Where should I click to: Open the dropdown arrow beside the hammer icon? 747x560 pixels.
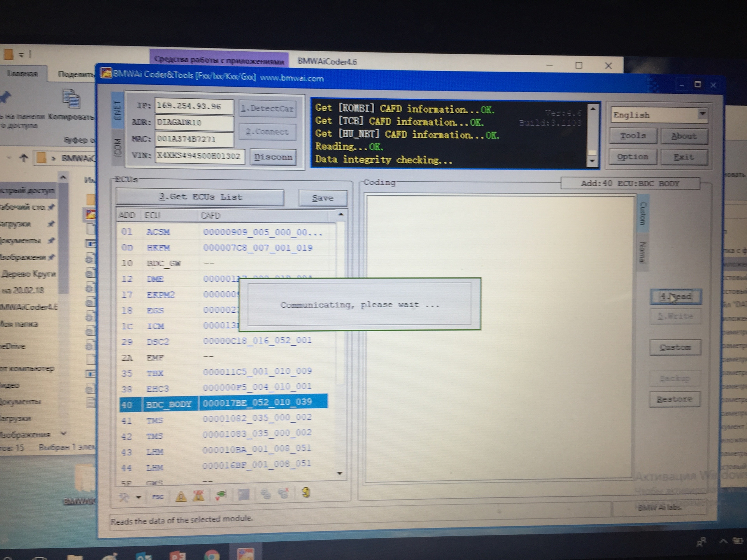[139, 497]
